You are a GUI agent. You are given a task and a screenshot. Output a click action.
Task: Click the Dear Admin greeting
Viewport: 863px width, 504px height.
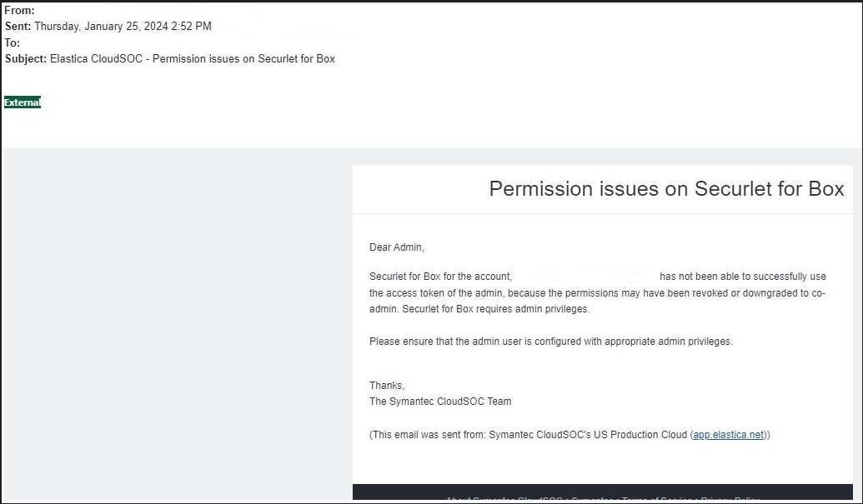(x=397, y=247)
